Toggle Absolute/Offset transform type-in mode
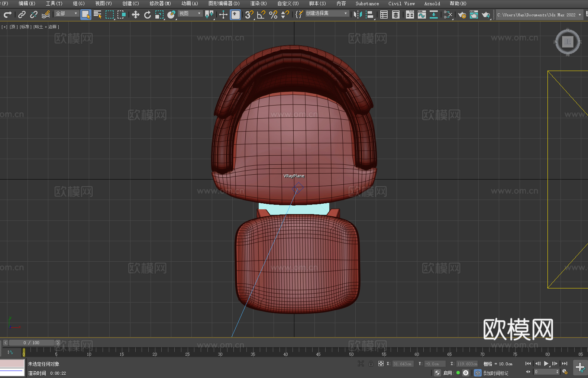The height and width of the screenshot is (378, 588). [381, 364]
